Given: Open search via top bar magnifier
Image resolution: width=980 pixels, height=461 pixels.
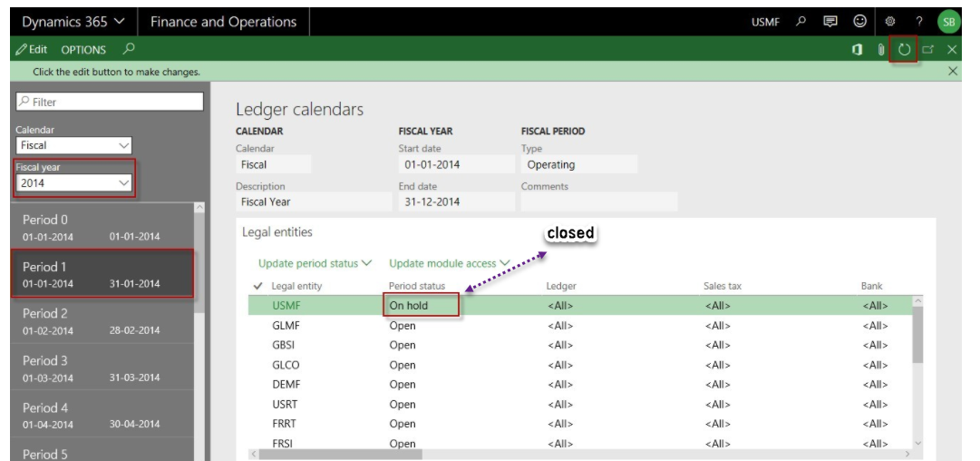Looking at the screenshot, I should [x=800, y=21].
